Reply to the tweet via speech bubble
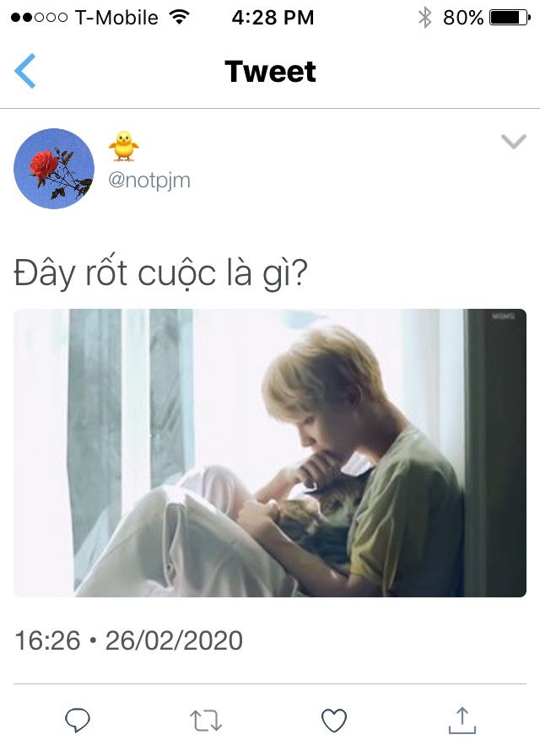 pos(78,721)
